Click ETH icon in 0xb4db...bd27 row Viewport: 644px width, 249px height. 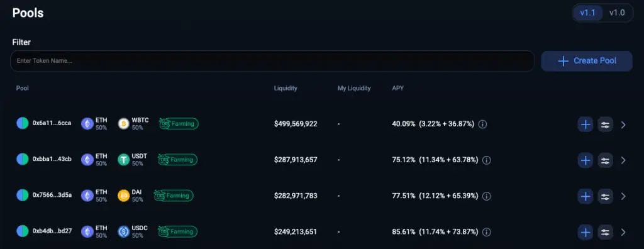87,232
